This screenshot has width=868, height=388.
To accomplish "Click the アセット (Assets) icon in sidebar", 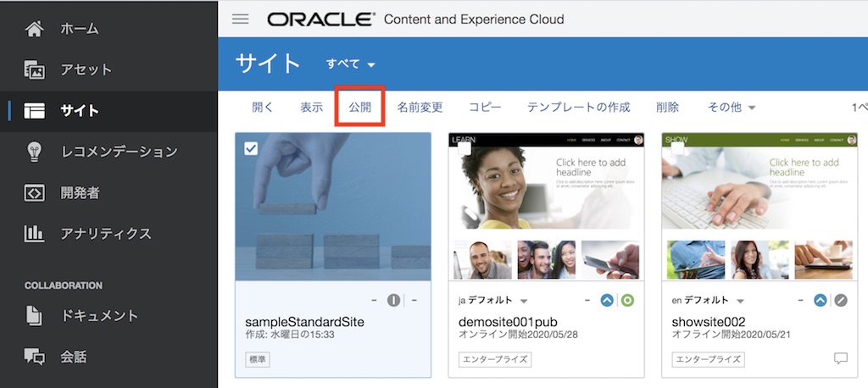I will click(34, 69).
